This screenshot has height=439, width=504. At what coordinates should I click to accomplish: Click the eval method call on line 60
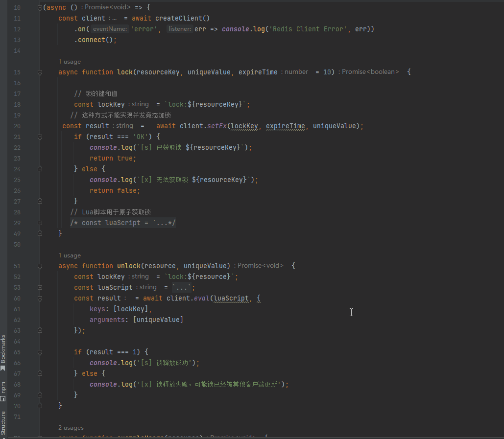click(x=201, y=299)
